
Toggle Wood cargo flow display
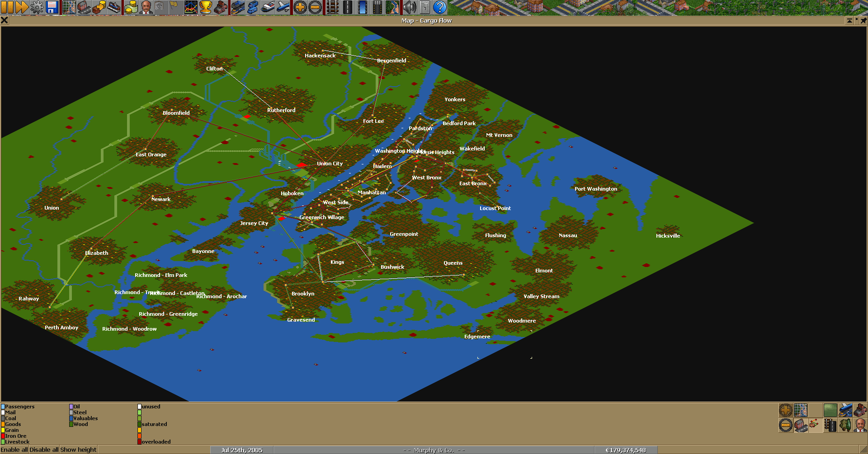[x=79, y=424]
